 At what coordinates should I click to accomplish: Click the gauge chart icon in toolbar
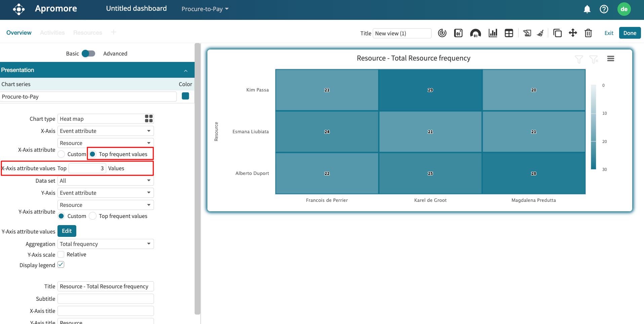tap(475, 33)
